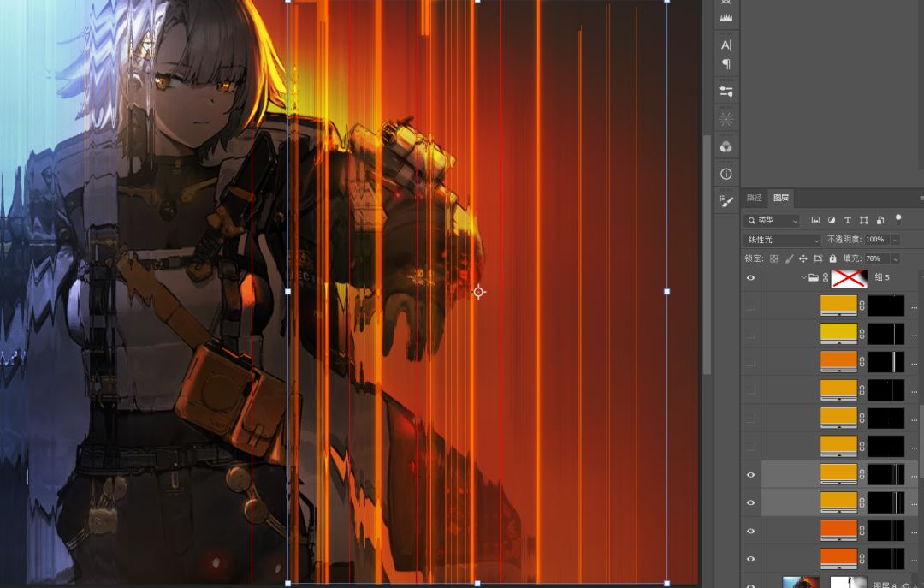Switch to the 路径 tab
The width and height of the screenshot is (924, 588).
[x=754, y=198]
